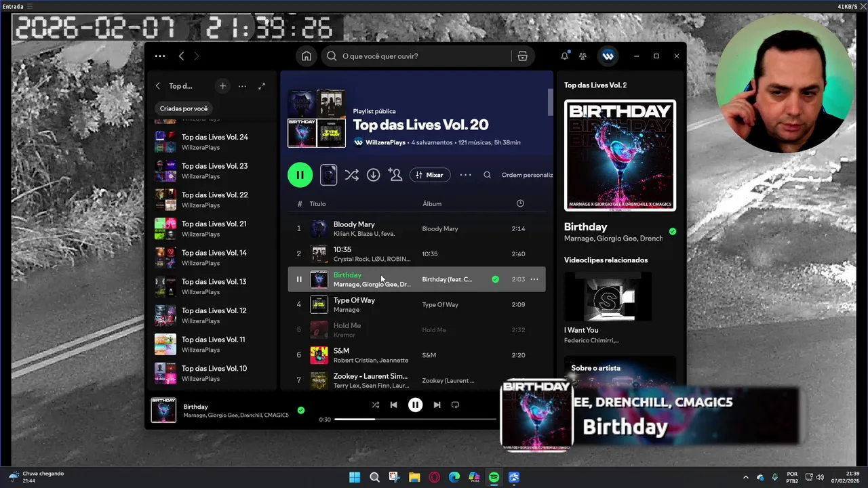Image resolution: width=868 pixels, height=488 pixels.
Task: Pause playback in bottom player bar
Action: coord(415,405)
